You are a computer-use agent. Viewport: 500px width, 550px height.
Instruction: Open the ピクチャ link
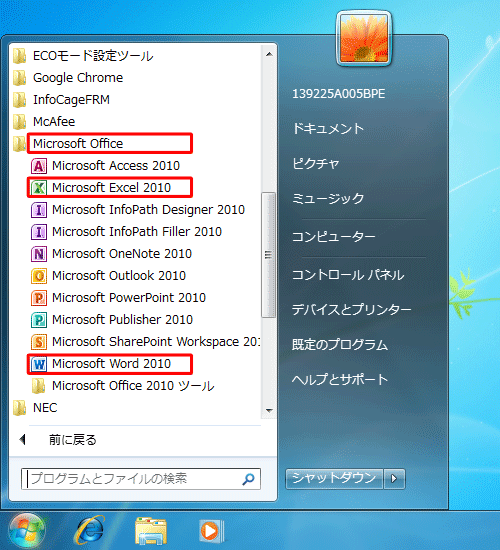point(316,163)
